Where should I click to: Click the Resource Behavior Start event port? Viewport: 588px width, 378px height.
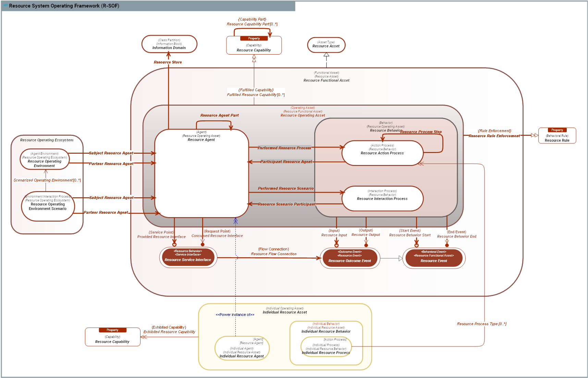pos(416,246)
